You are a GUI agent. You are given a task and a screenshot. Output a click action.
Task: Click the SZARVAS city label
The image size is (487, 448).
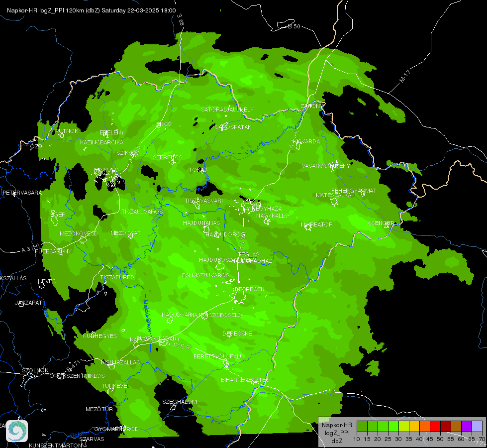click(x=92, y=439)
